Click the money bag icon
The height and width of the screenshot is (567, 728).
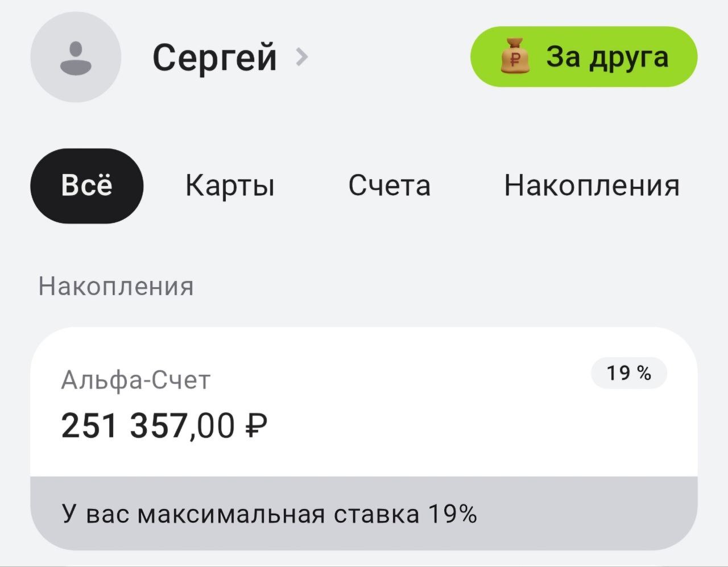tap(514, 56)
